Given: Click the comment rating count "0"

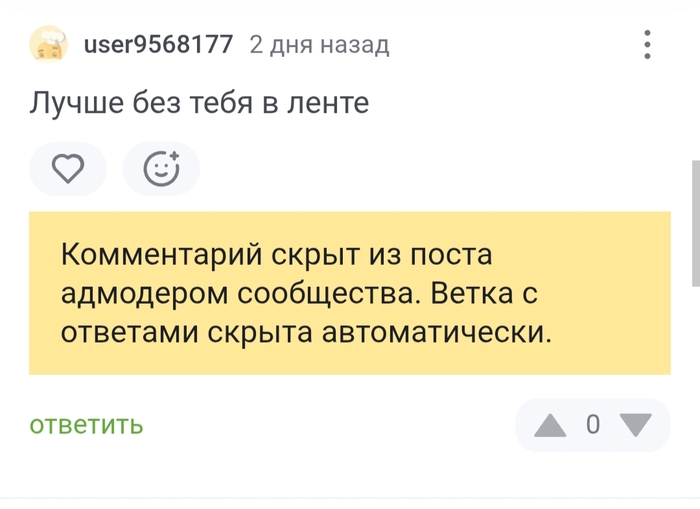Looking at the screenshot, I should point(592,425).
